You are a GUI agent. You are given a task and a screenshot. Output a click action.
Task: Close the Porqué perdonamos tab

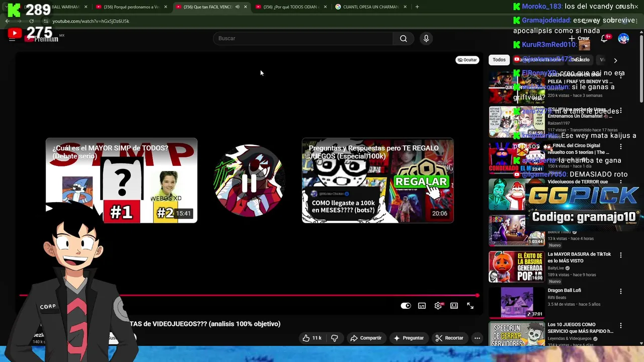[x=166, y=7]
